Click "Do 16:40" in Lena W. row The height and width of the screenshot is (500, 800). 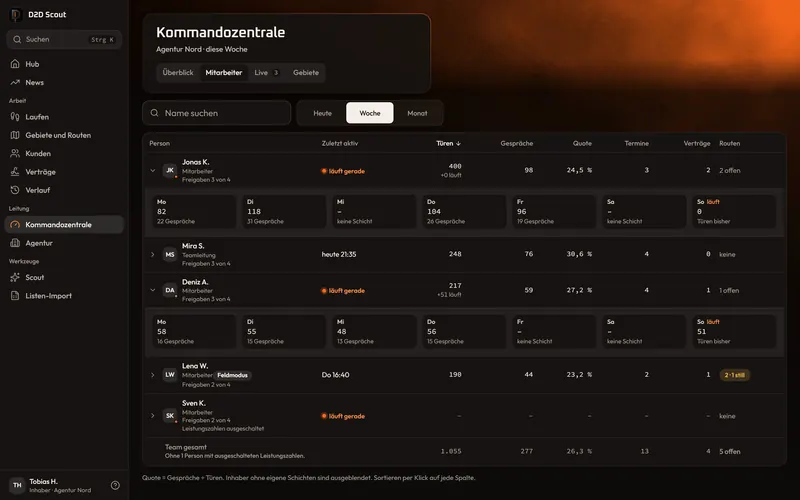pyautogui.click(x=335, y=374)
